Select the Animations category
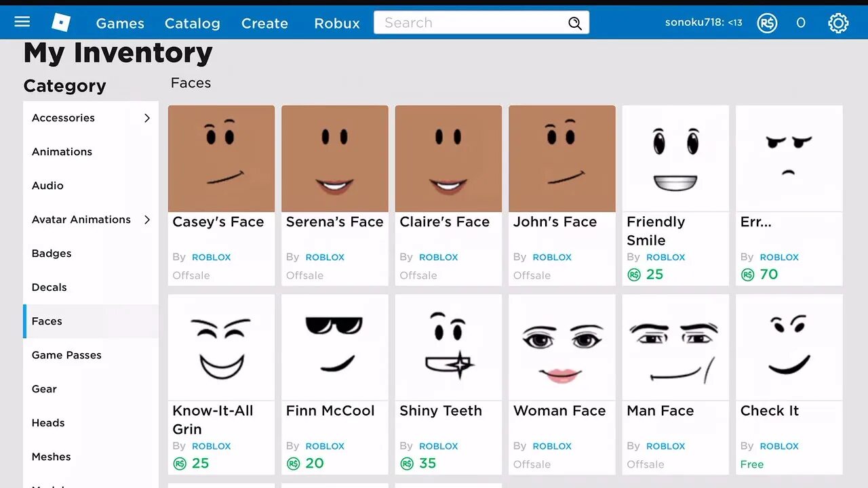The image size is (868, 488). [91, 152]
